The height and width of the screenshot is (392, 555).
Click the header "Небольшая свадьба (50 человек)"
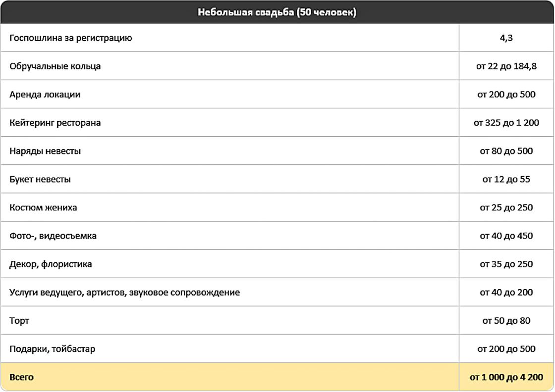click(x=277, y=12)
